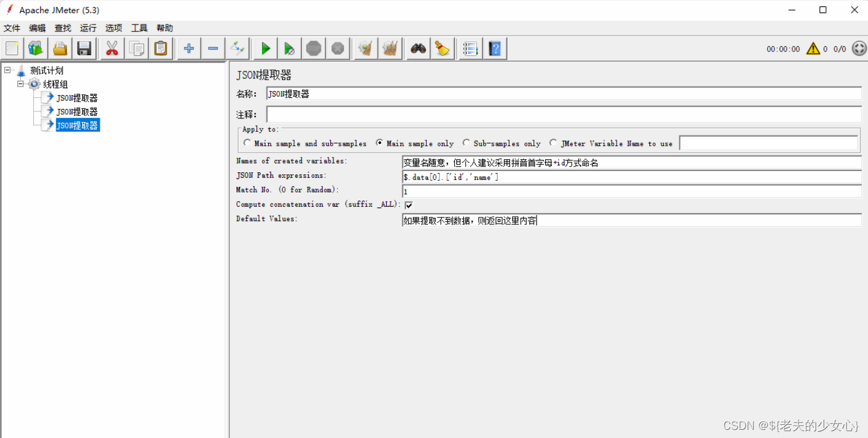Select Main sample only option
This screenshot has width=868, height=438.
[x=379, y=143]
